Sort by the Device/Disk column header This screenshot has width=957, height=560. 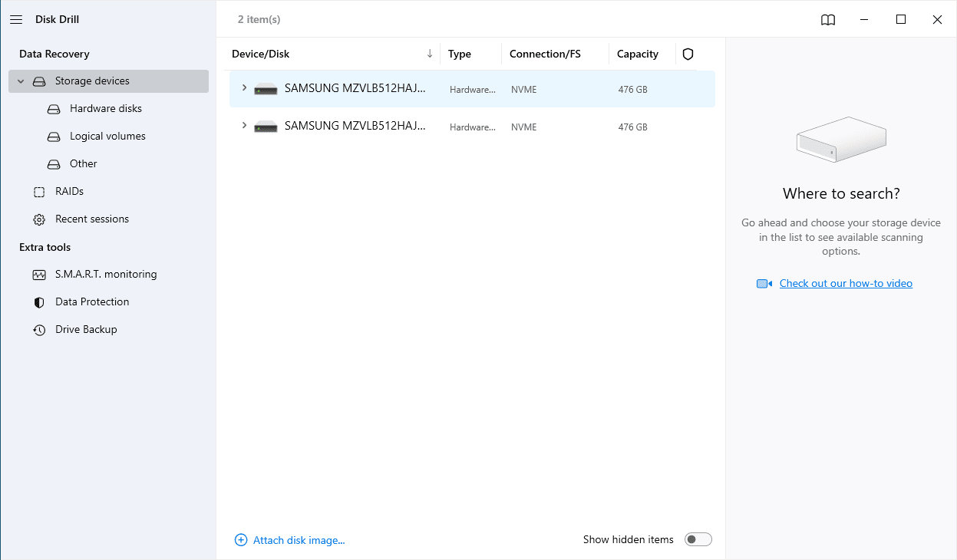pos(261,54)
